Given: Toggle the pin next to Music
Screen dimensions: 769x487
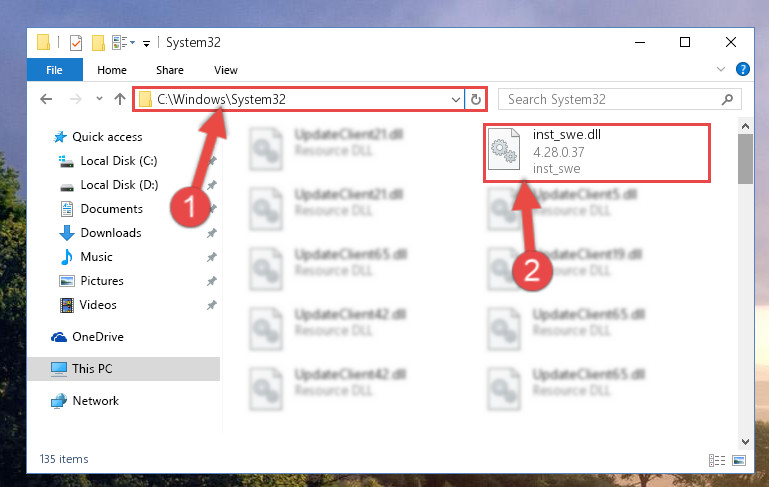Looking at the screenshot, I should tap(211, 257).
